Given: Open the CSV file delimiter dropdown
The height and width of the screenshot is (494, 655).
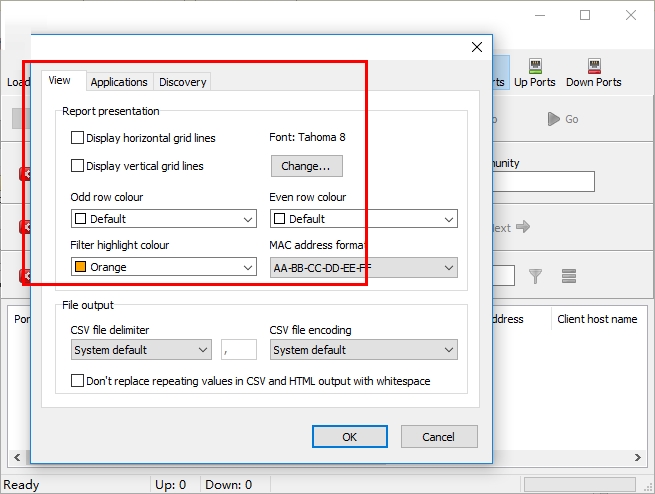Looking at the screenshot, I should (141, 350).
